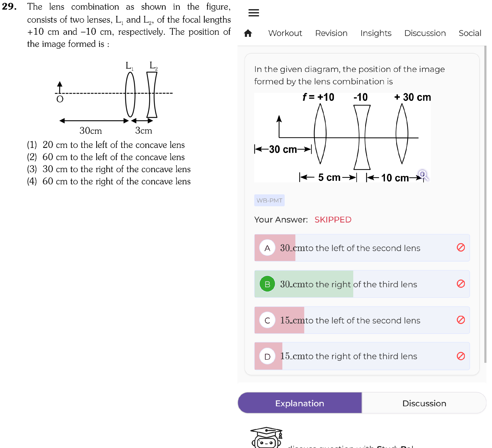Click the report icon on option D
The width and height of the screenshot is (492, 448).
[x=461, y=356]
